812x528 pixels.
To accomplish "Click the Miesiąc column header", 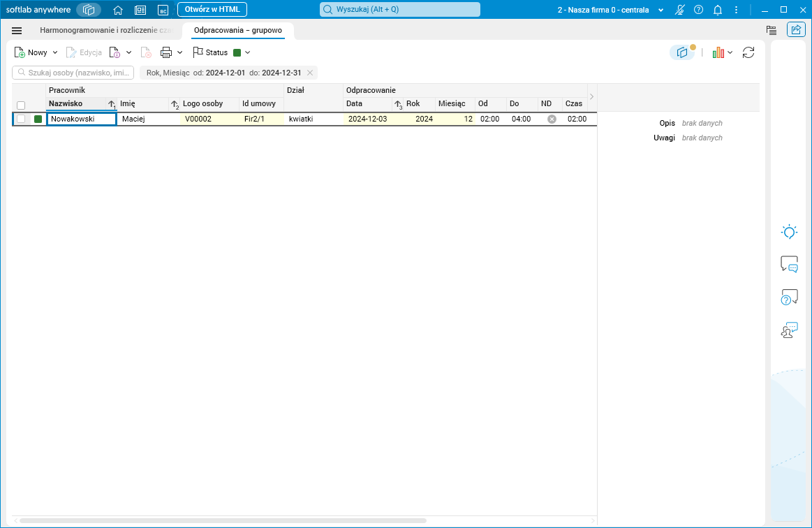I will pyautogui.click(x=455, y=103).
